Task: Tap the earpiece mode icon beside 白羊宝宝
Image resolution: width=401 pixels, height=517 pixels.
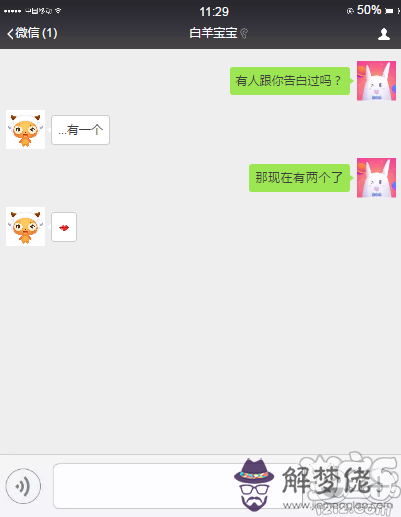Action: point(244,33)
